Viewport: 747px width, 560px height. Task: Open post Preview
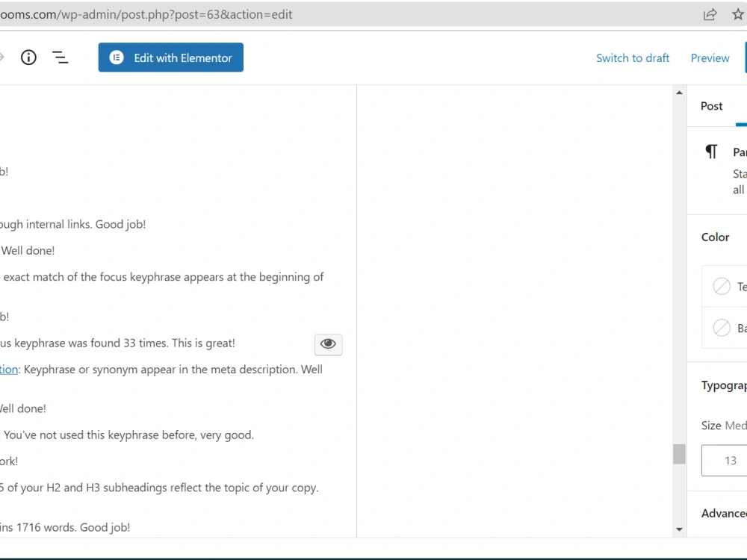[x=710, y=58]
